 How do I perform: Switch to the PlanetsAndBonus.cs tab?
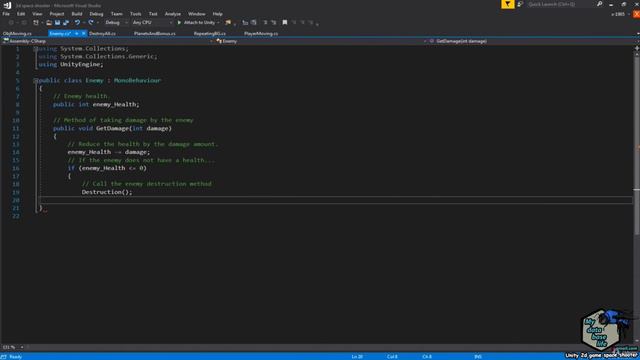point(155,33)
